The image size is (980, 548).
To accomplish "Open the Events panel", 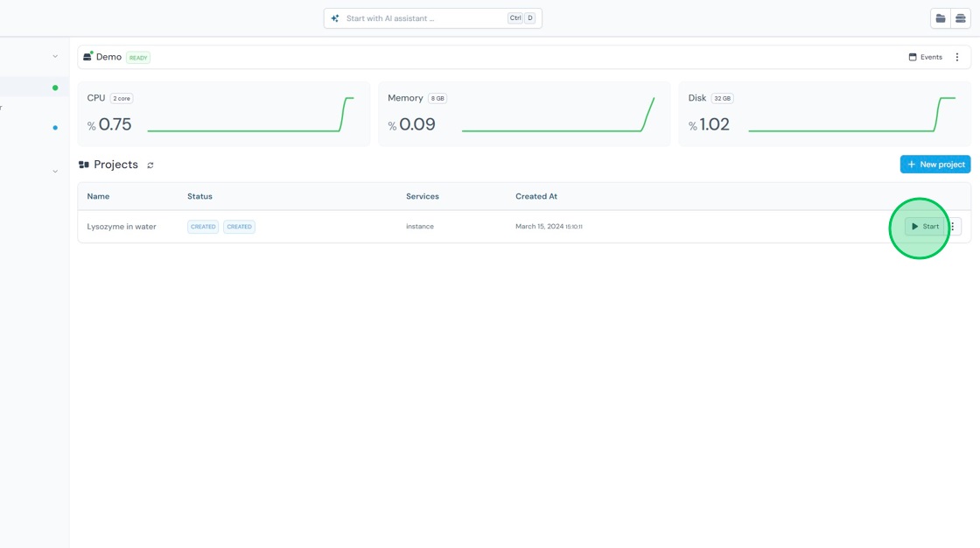I will tap(925, 57).
